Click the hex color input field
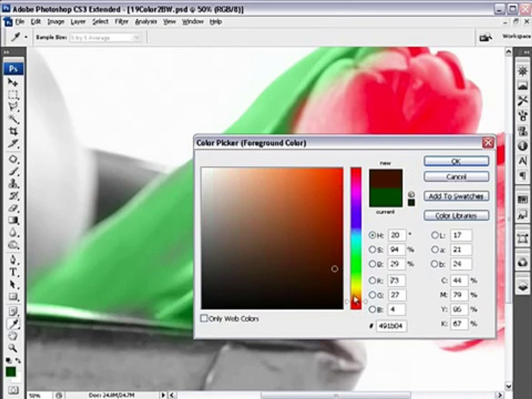 [392, 326]
